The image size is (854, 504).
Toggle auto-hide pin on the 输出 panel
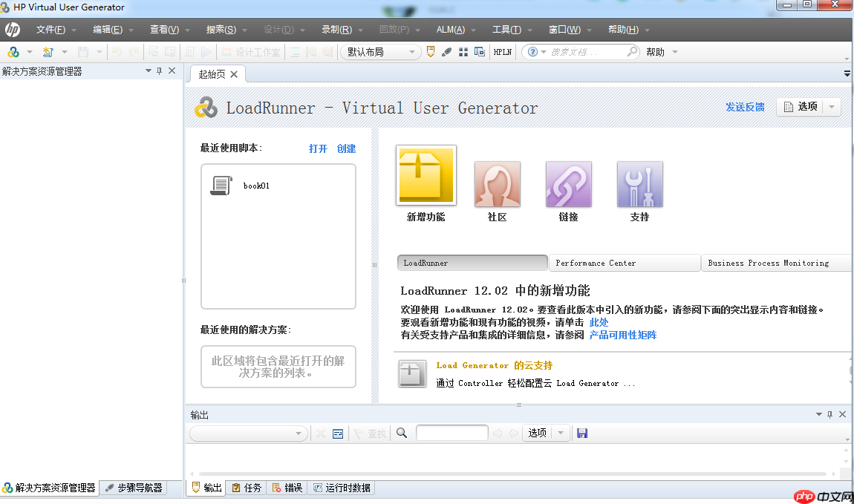coord(829,414)
